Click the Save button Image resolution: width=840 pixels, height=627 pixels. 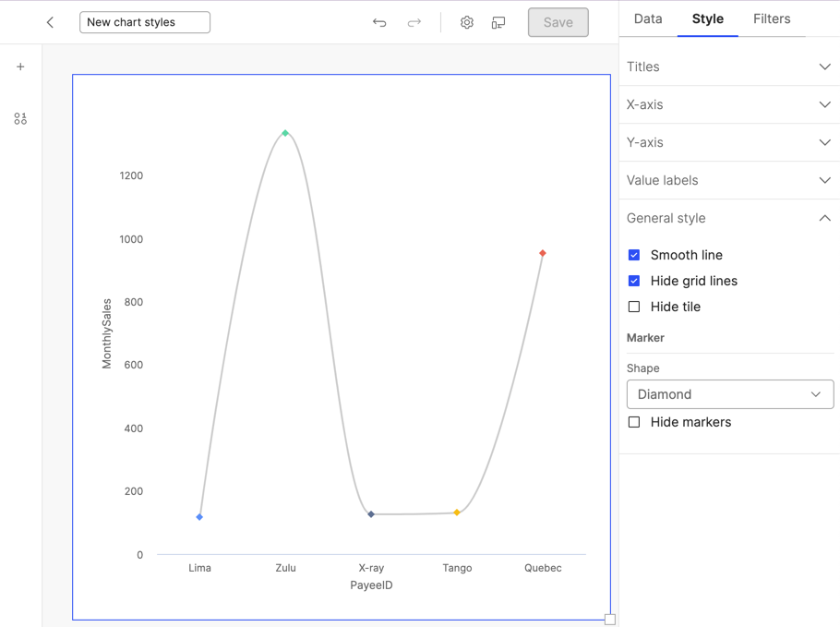(x=558, y=22)
